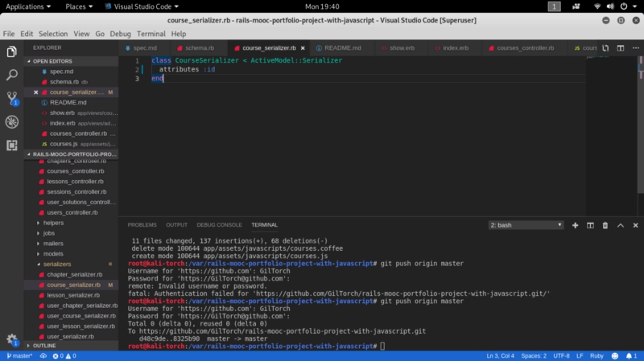Switch to courses_controller.rb tab
Viewport: 644px width, 361px height.
(525, 48)
